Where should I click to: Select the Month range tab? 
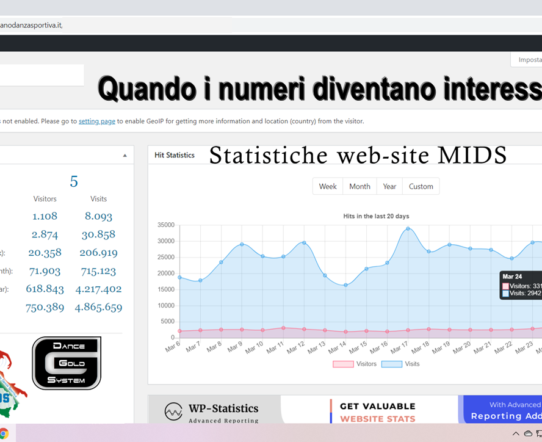coord(359,186)
